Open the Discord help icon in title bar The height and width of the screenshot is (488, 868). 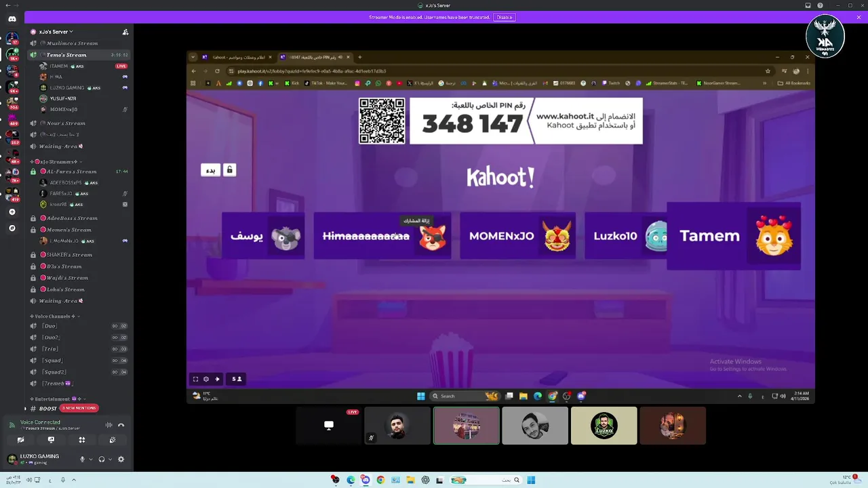coord(820,5)
